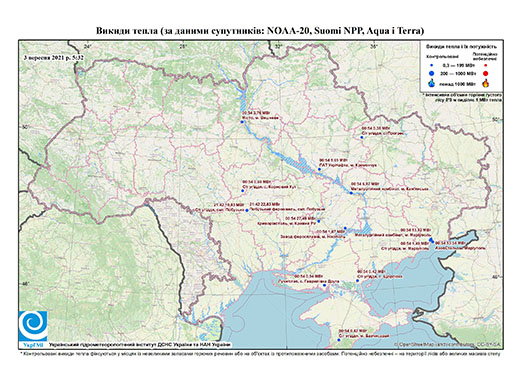Image resolution: width=520 pixels, height=368 pixels.
Task: Click the map title about heat emissions
Action: tap(260, 31)
